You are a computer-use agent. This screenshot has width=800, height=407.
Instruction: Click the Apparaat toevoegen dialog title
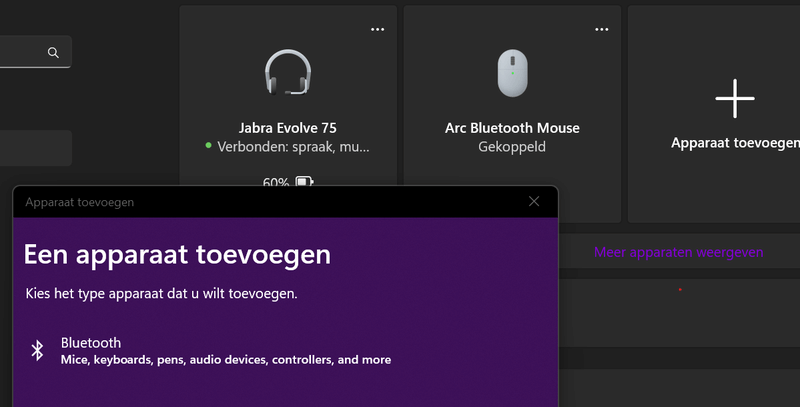pyautogui.click(x=80, y=202)
